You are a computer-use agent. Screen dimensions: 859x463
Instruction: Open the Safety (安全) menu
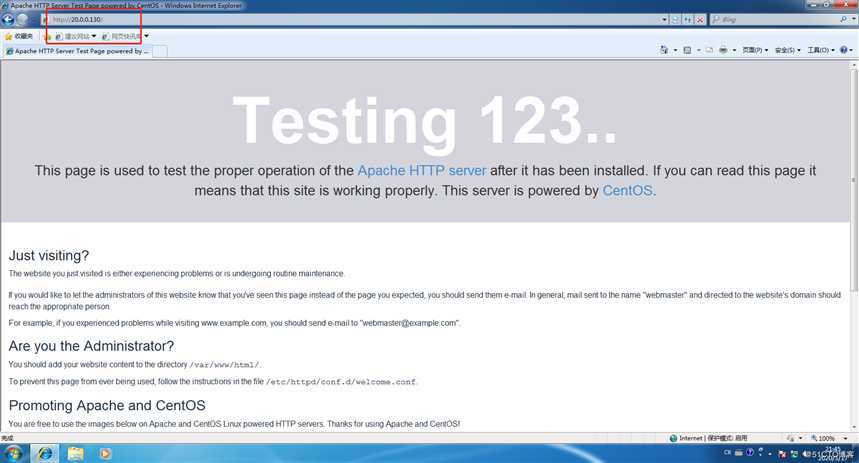click(x=788, y=50)
